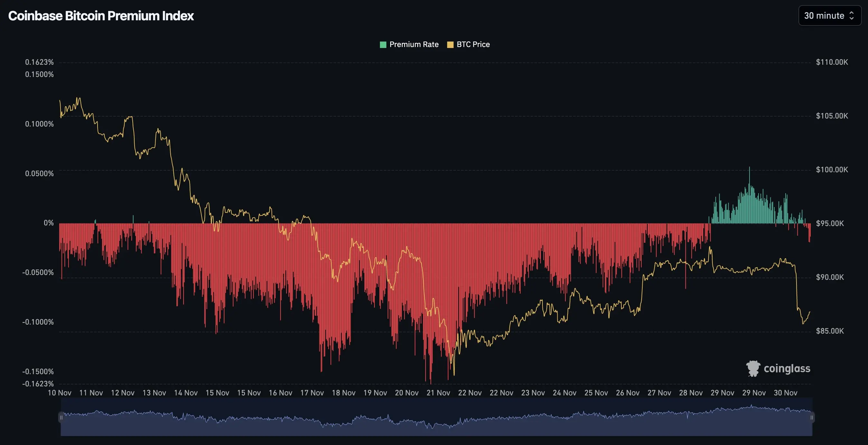This screenshot has width=868, height=445.
Task: Select the 30 Nov x-axis date label
Action: click(x=786, y=393)
